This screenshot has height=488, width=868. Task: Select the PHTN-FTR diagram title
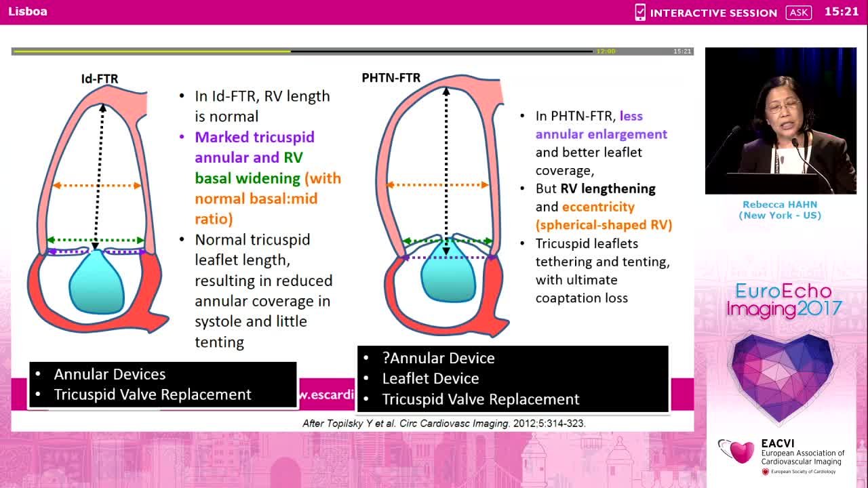click(x=391, y=78)
